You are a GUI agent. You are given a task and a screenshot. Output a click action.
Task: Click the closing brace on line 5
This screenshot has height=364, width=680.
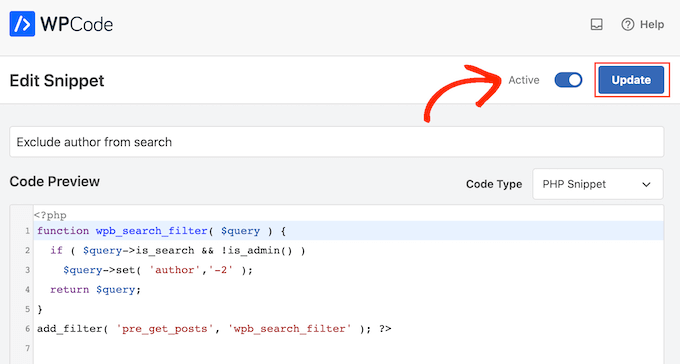[x=40, y=309]
